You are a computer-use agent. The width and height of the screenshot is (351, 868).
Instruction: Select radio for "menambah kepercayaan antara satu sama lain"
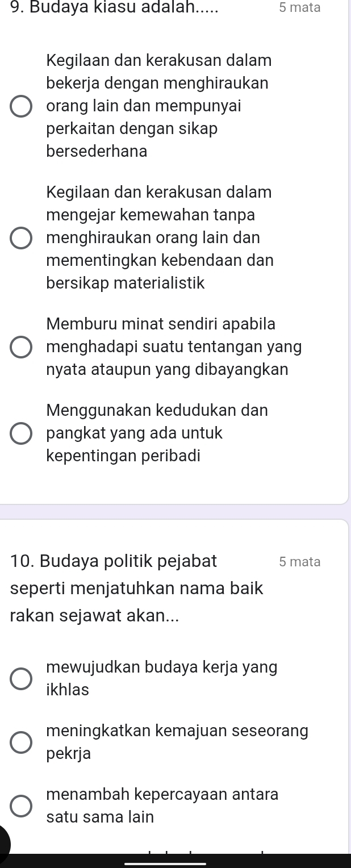tap(22, 806)
